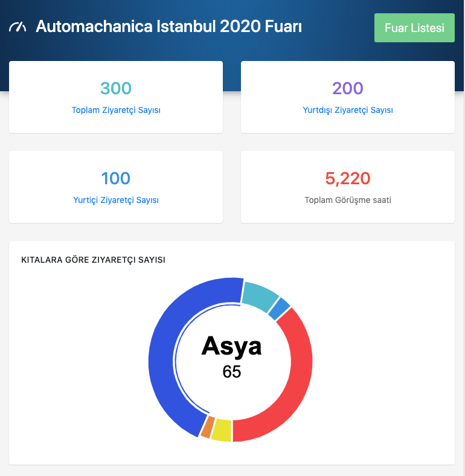Follow the Yurtdışı Ziyaretçi Sayısı link
The image size is (465, 476).
pyautogui.click(x=348, y=111)
